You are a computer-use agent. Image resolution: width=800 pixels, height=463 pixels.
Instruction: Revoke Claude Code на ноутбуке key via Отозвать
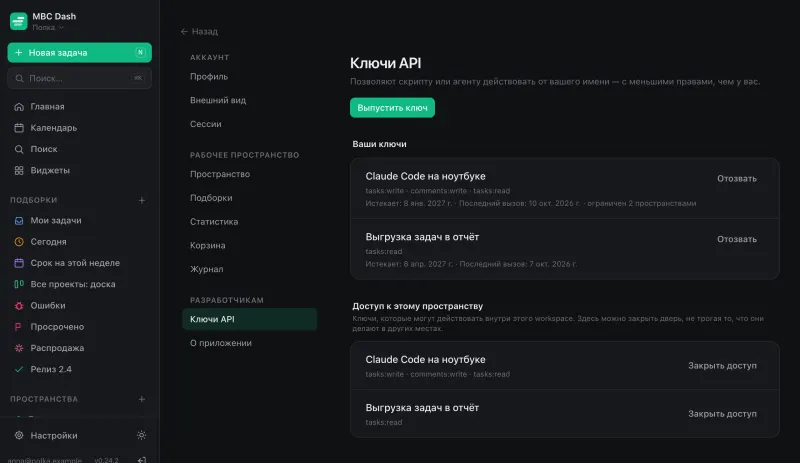click(x=737, y=179)
